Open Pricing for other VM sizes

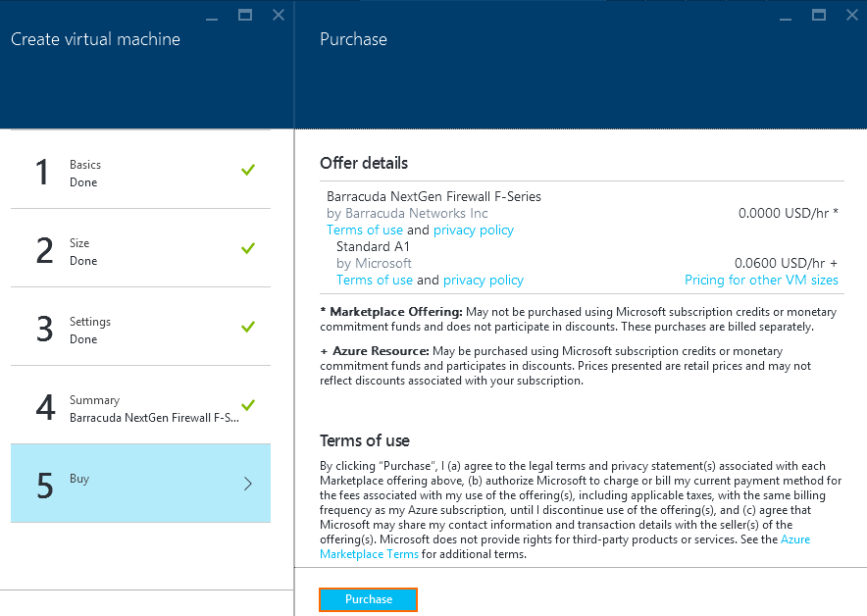tap(761, 280)
